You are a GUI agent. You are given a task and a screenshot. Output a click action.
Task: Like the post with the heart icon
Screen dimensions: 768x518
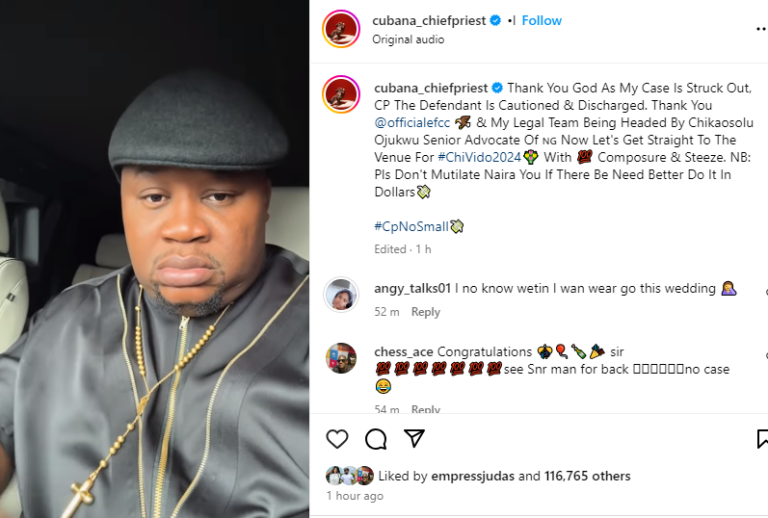338,439
